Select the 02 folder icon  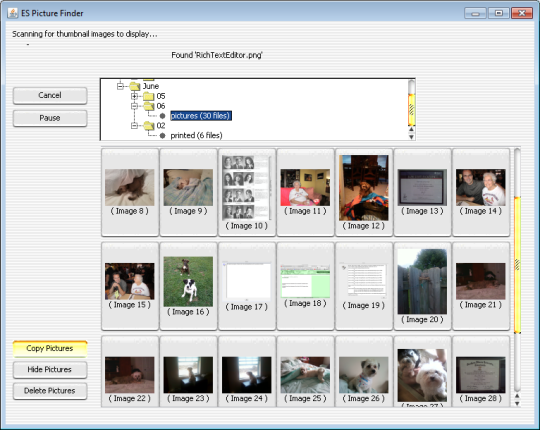coord(148,126)
